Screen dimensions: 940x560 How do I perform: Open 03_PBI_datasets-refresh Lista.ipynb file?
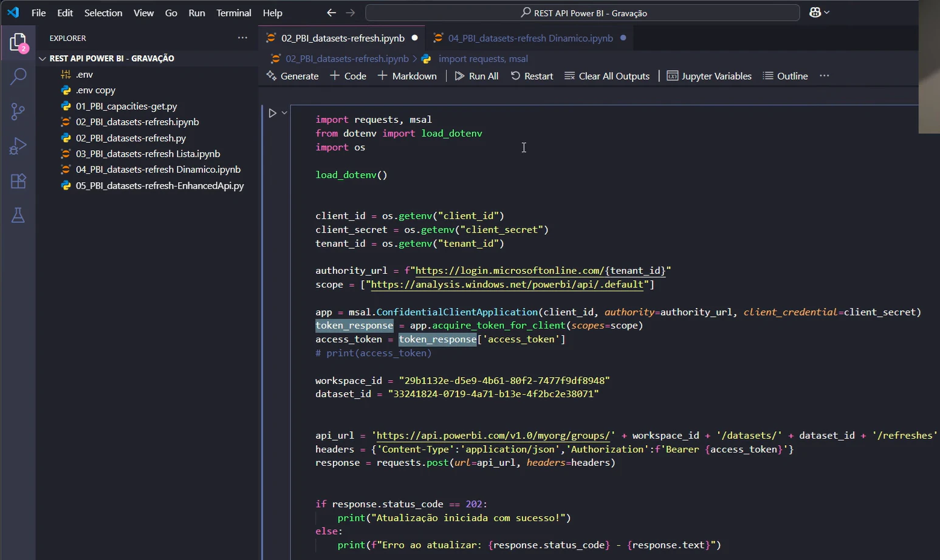tap(148, 154)
